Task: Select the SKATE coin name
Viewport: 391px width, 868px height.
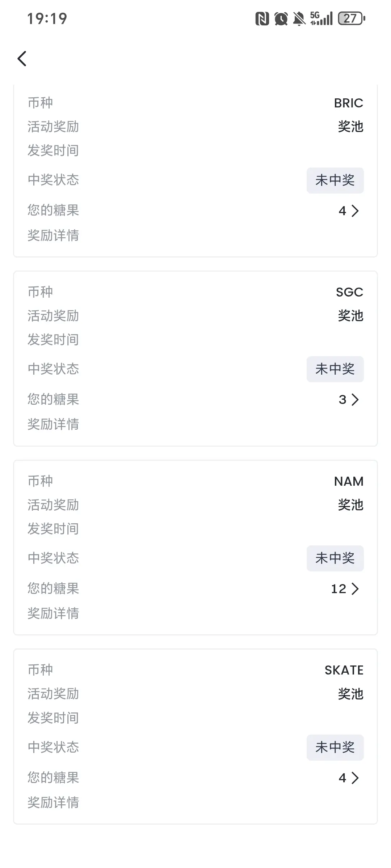Action: pyautogui.click(x=344, y=670)
